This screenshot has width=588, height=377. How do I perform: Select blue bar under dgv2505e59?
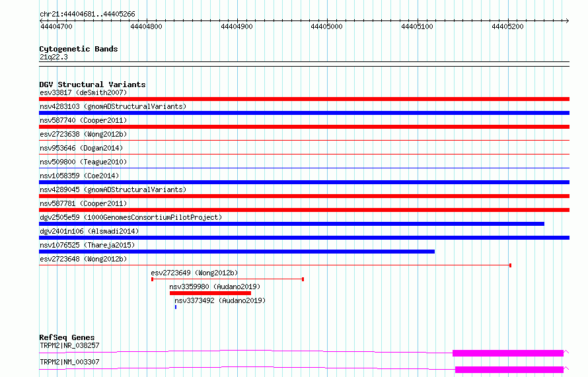pyautogui.click(x=292, y=224)
